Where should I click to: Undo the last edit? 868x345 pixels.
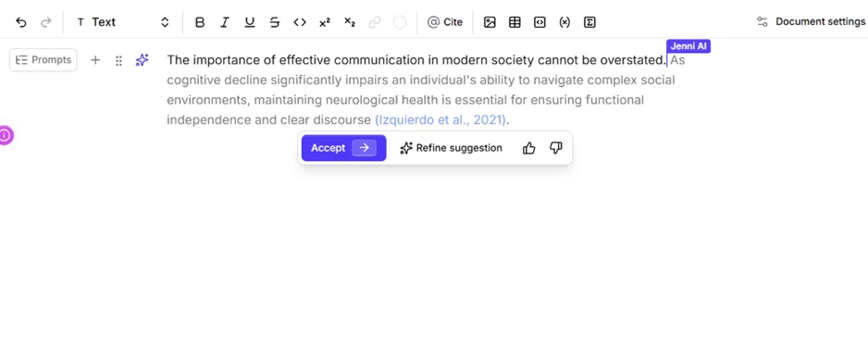tap(21, 22)
